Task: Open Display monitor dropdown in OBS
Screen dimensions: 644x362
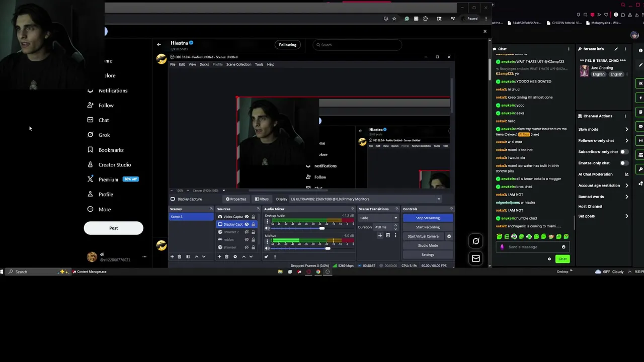Action: [x=365, y=199]
